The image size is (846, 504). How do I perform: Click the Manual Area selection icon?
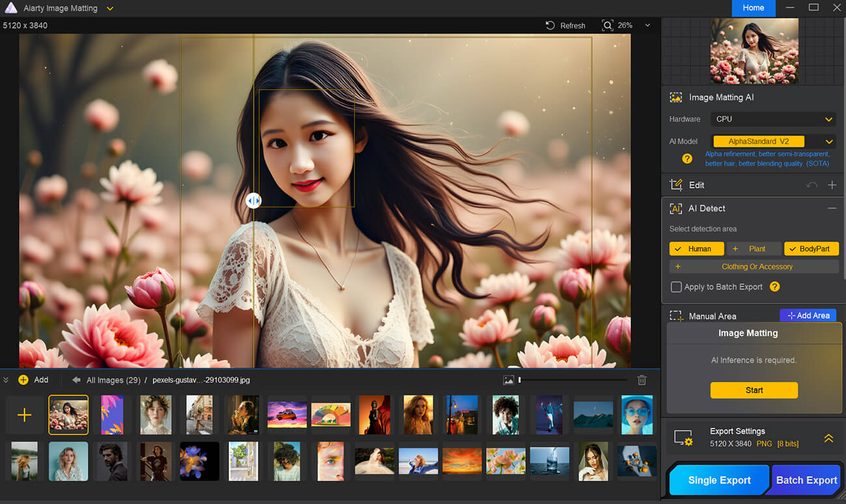pyautogui.click(x=677, y=316)
